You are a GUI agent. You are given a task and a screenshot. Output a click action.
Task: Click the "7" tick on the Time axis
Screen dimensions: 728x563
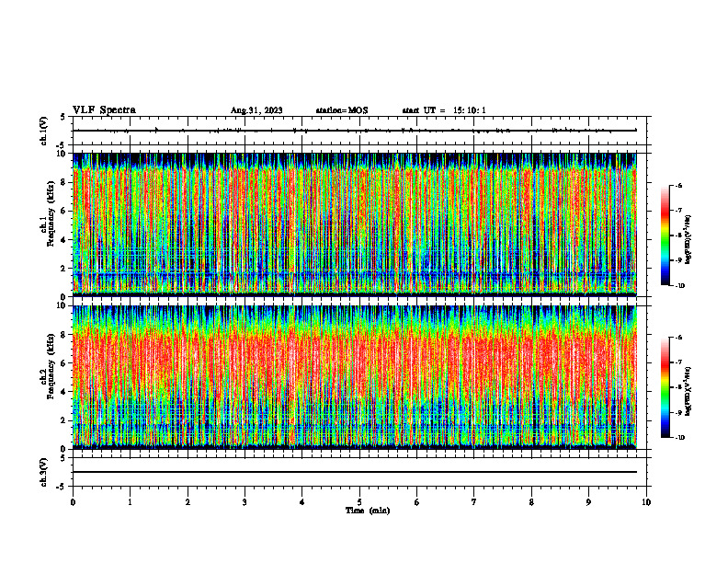coord(474,502)
